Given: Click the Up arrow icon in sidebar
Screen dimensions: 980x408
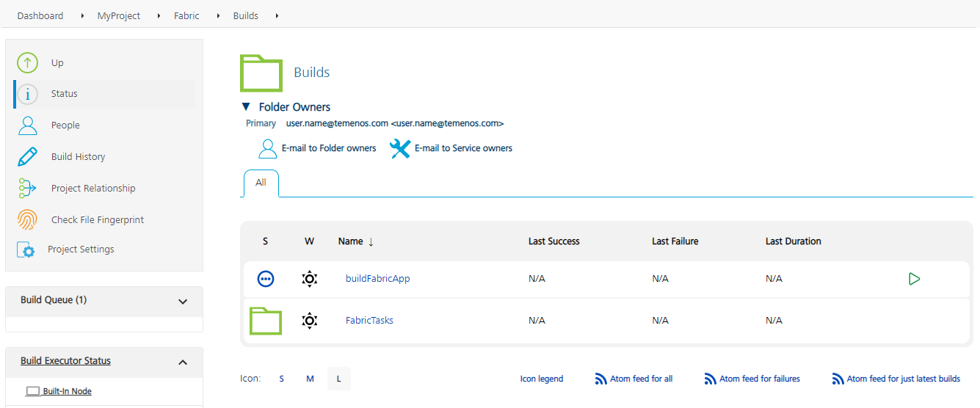Looking at the screenshot, I should coord(28,63).
